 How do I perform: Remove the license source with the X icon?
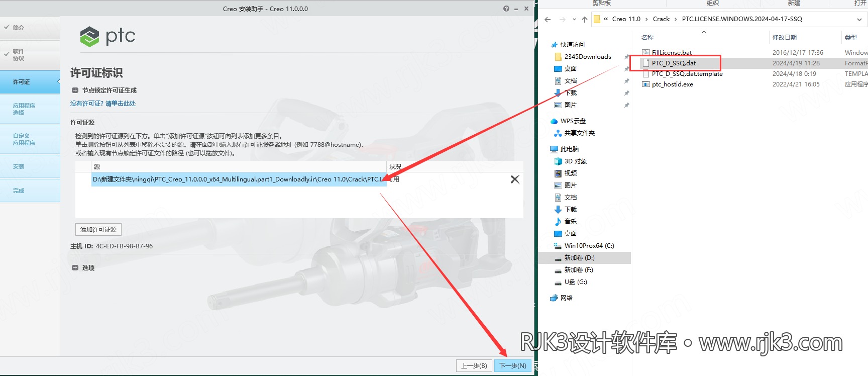click(x=515, y=179)
